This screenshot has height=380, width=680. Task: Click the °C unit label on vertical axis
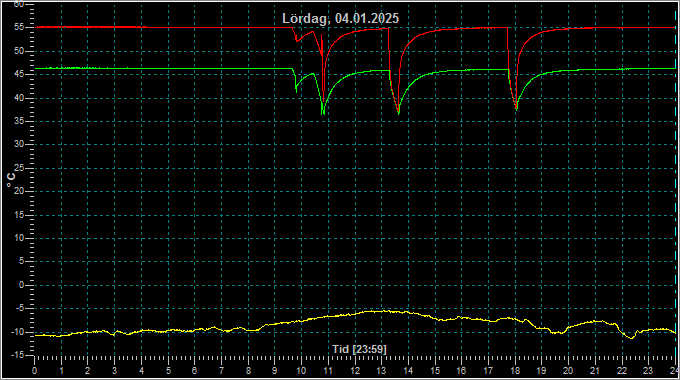11,180
